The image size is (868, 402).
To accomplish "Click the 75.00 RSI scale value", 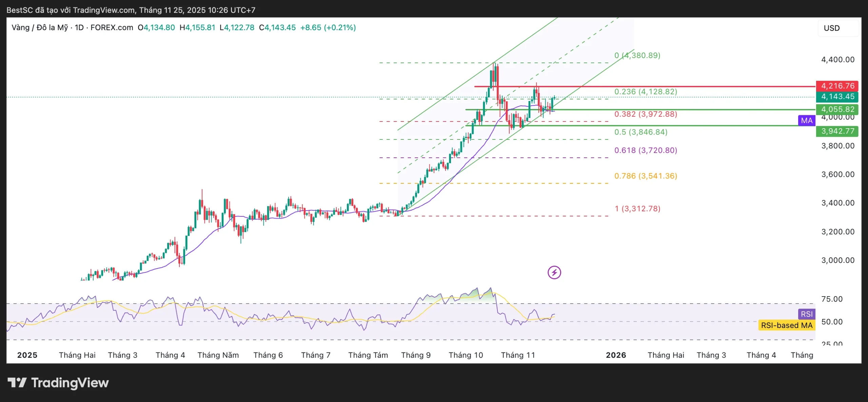I will coord(831,299).
